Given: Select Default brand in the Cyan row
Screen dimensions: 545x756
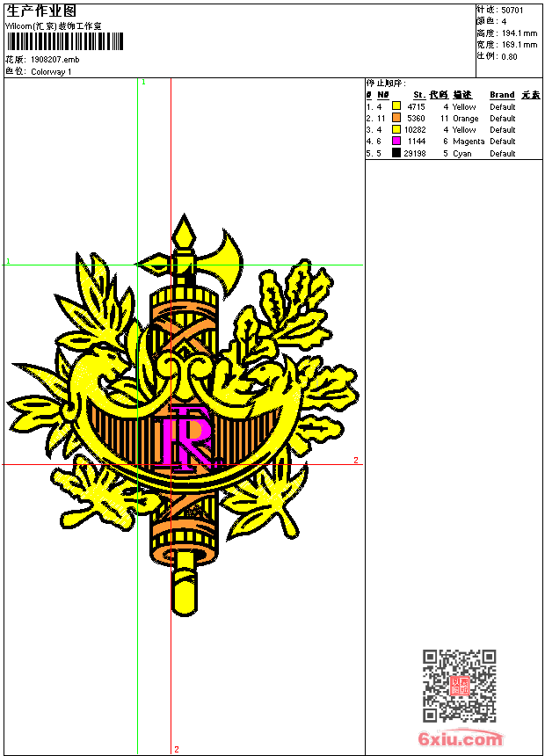Looking at the screenshot, I should pyautogui.click(x=503, y=153).
